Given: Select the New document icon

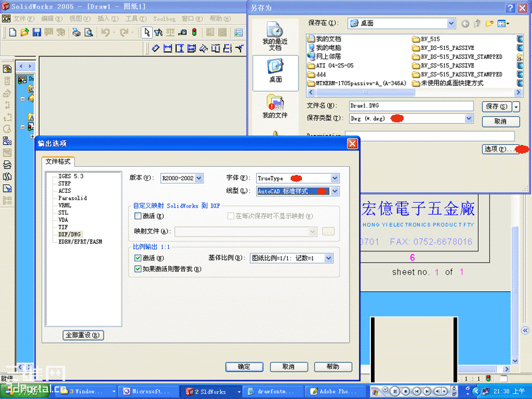Looking at the screenshot, I should point(11,32).
